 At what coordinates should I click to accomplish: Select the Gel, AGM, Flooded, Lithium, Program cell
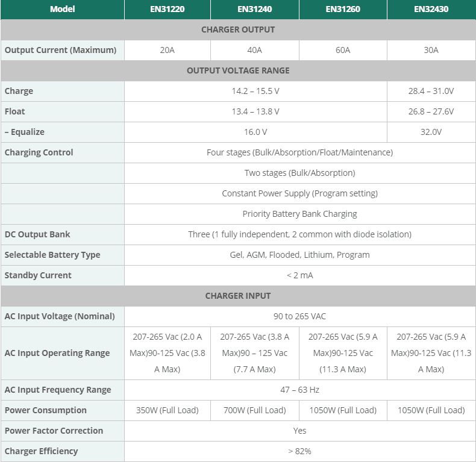(x=299, y=255)
